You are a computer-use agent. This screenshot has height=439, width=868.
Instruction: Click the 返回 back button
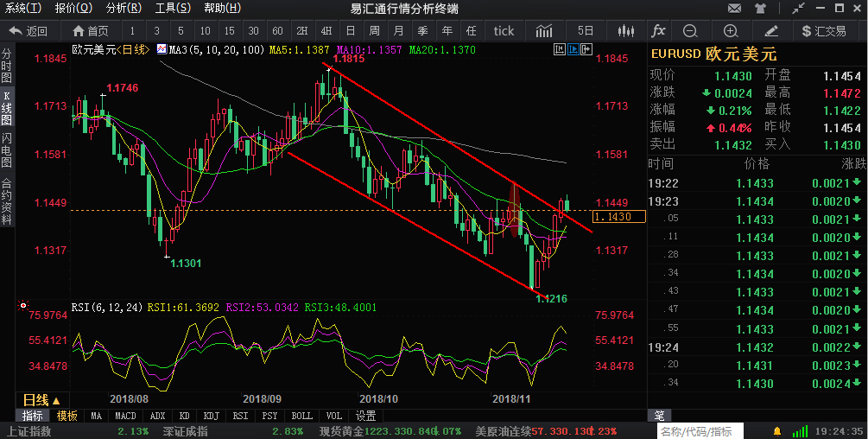[x=29, y=31]
